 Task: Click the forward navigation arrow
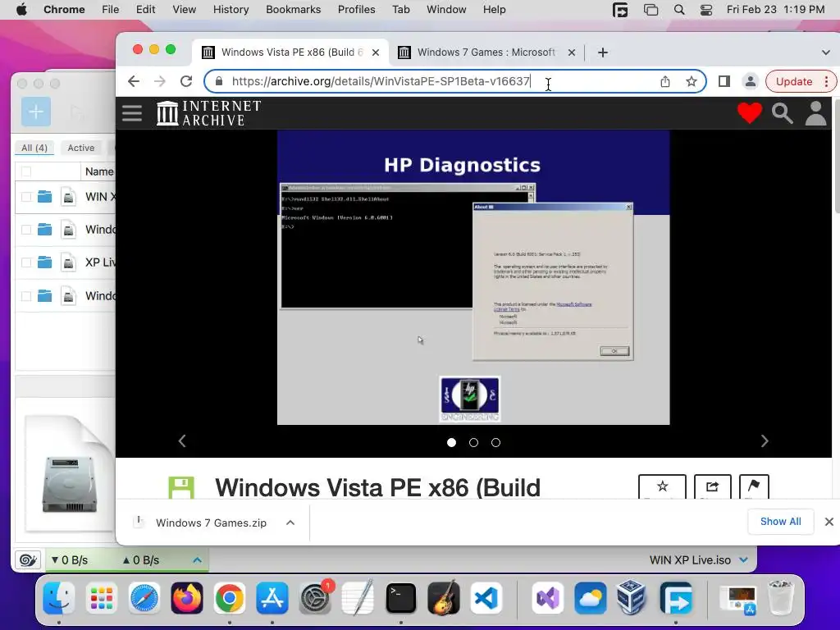[160, 81]
